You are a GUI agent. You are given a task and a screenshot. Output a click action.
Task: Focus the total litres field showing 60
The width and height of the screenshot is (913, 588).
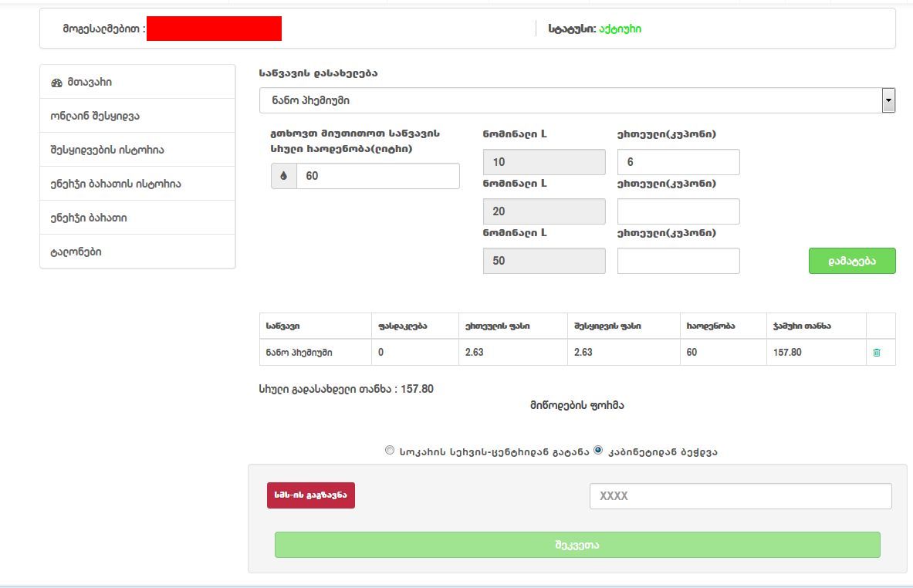[378, 176]
